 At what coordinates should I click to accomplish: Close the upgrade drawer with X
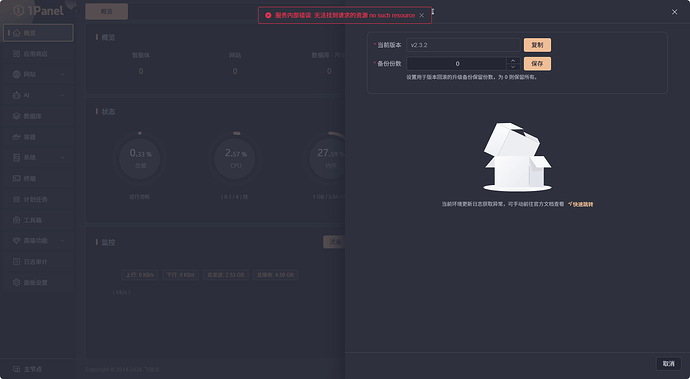tap(675, 12)
